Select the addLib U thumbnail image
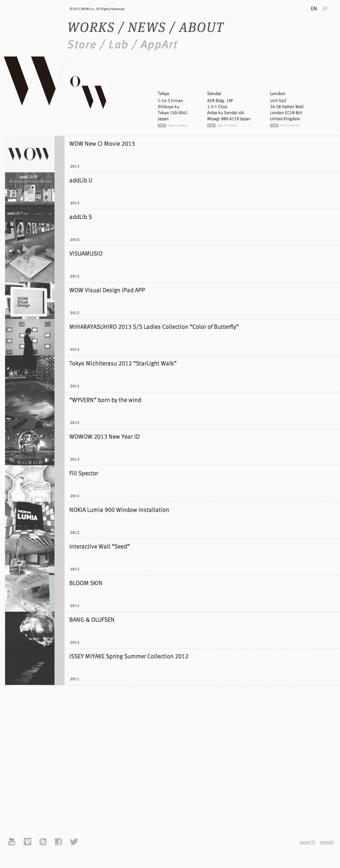The height and width of the screenshot is (868, 340). pyautogui.click(x=30, y=191)
